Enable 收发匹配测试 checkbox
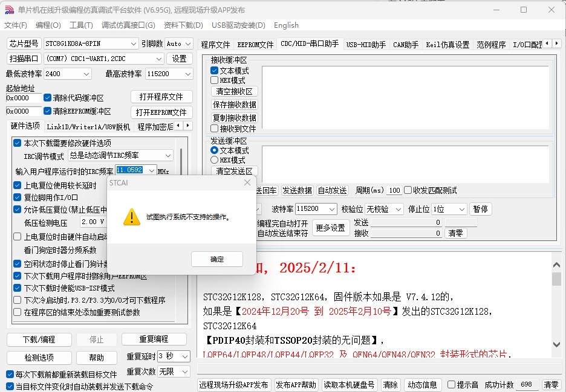The width and height of the screenshot is (566, 392). (x=408, y=190)
